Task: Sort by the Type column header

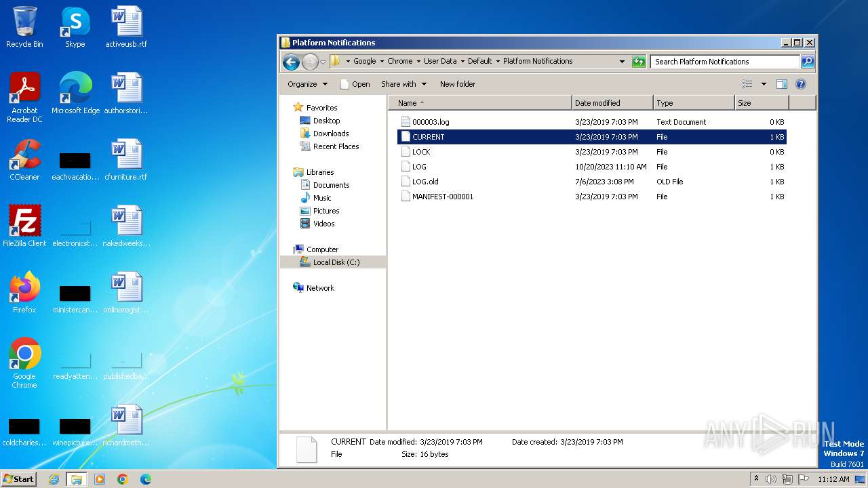Action: click(x=694, y=103)
